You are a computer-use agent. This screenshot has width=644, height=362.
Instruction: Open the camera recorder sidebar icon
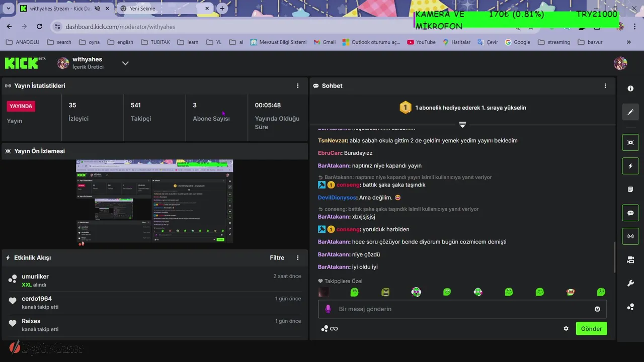(x=630, y=260)
